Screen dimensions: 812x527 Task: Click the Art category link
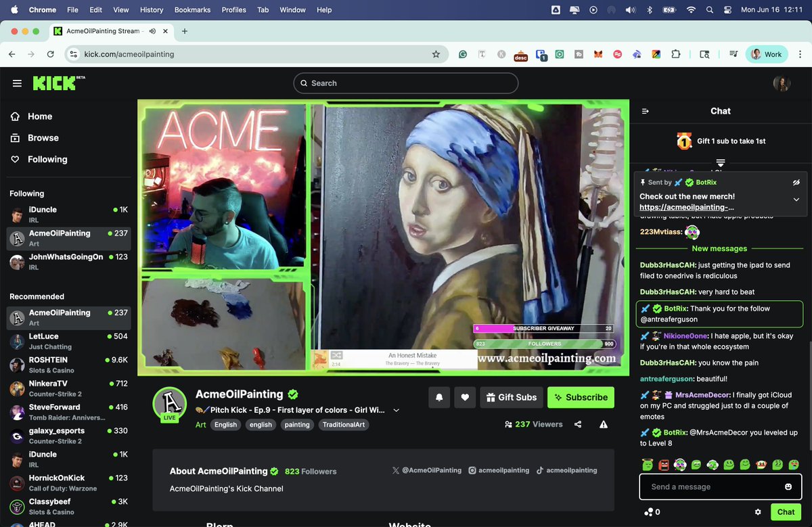coord(200,425)
